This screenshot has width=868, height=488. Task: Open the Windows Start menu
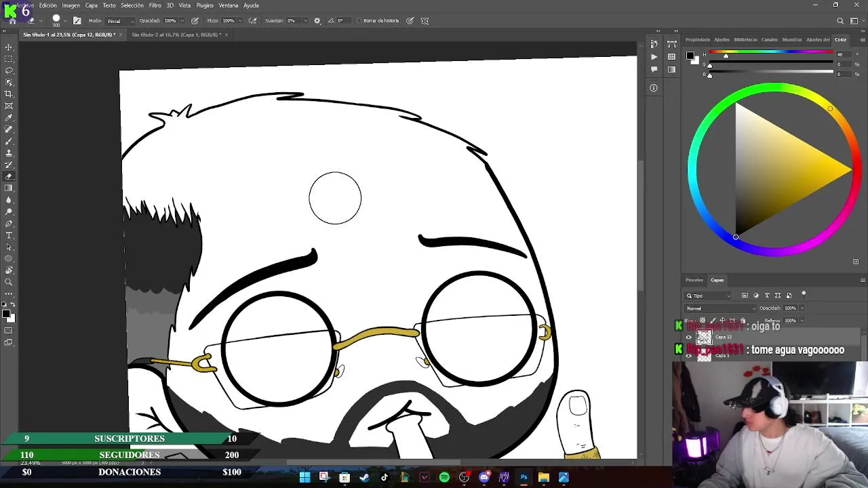tap(304, 477)
